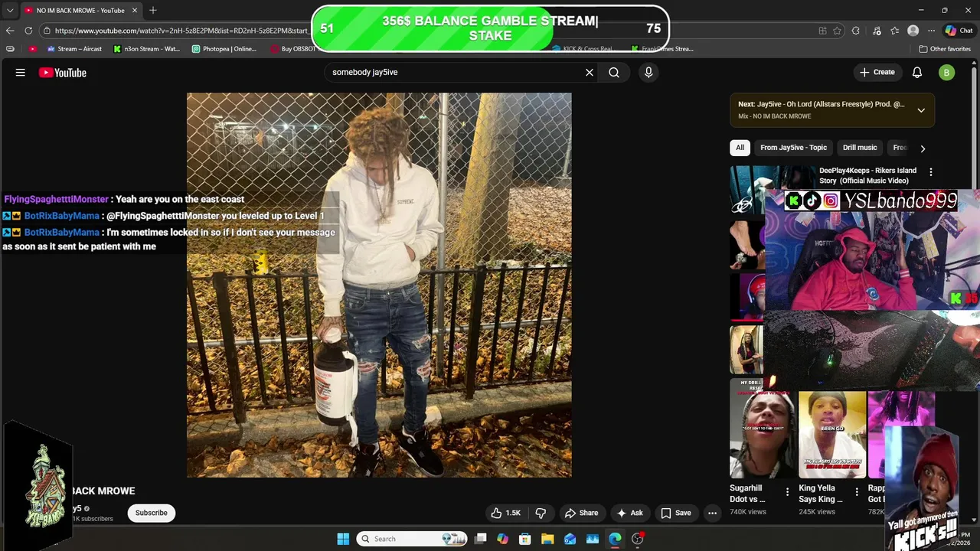Screen dimensions: 980x551
Task: Clear the search text with the X
Action: tap(590, 72)
